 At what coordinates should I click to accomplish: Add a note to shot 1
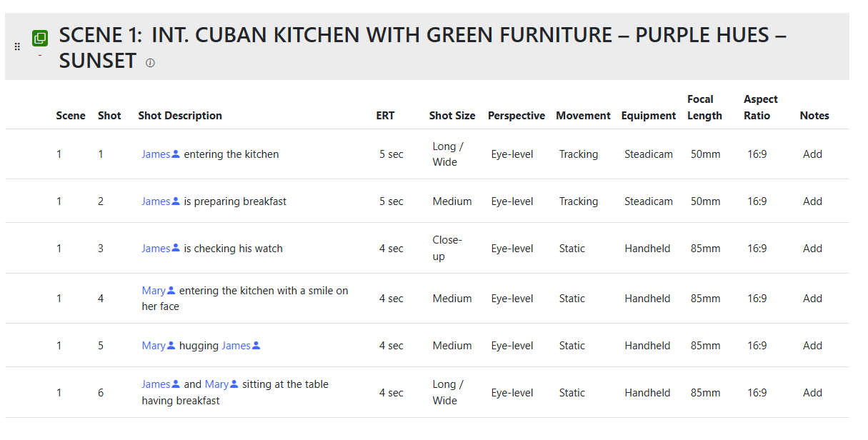click(x=812, y=154)
